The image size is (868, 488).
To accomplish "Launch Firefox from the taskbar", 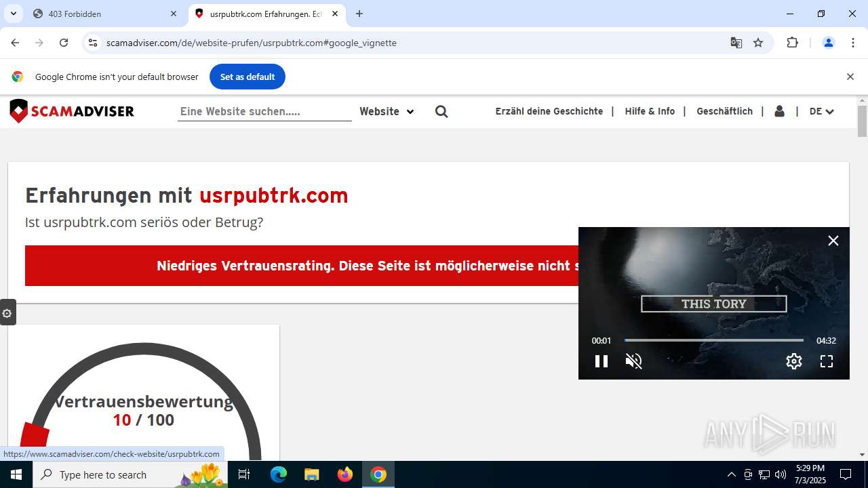I will (345, 474).
